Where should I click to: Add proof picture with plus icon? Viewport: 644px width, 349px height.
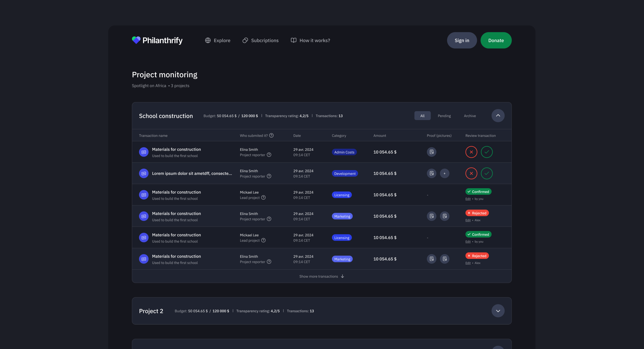(x=445, y=173)
